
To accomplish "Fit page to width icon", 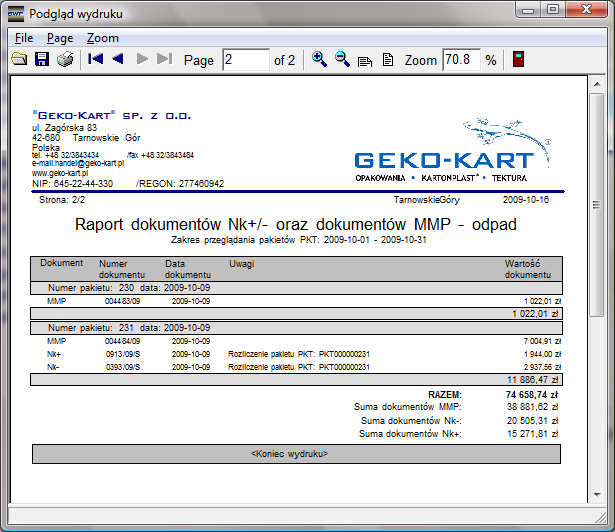I will pyautogui.click(x=365, y=60).
